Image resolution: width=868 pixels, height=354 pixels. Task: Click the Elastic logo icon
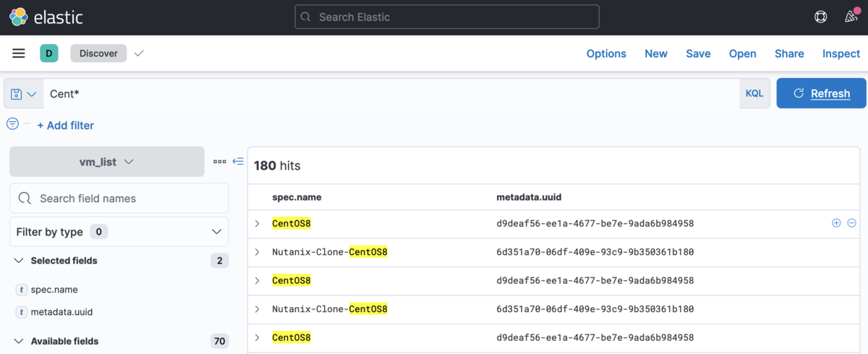[19, 17]
